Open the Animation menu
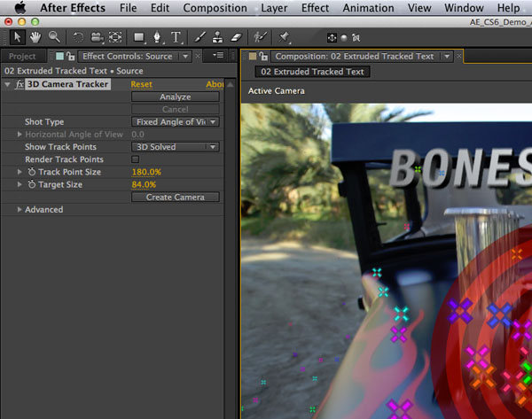The width and height of the screenshot is (532, 419). (369, 8)
